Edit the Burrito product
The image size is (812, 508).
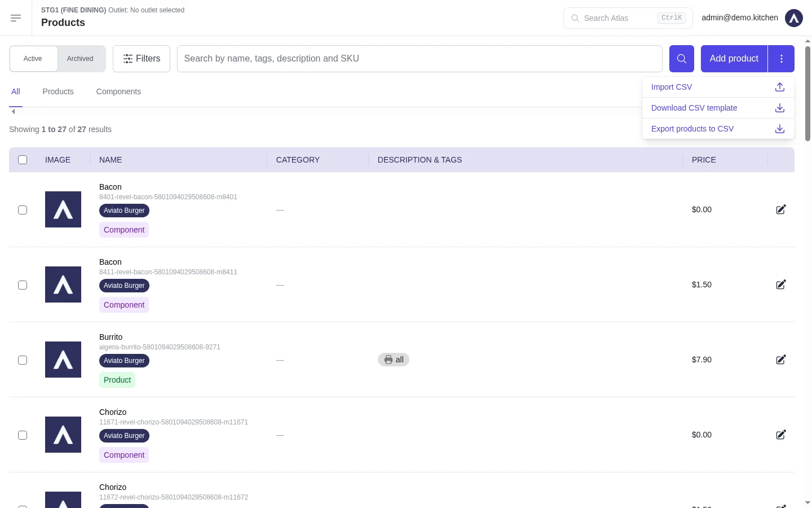pos(780,360)
